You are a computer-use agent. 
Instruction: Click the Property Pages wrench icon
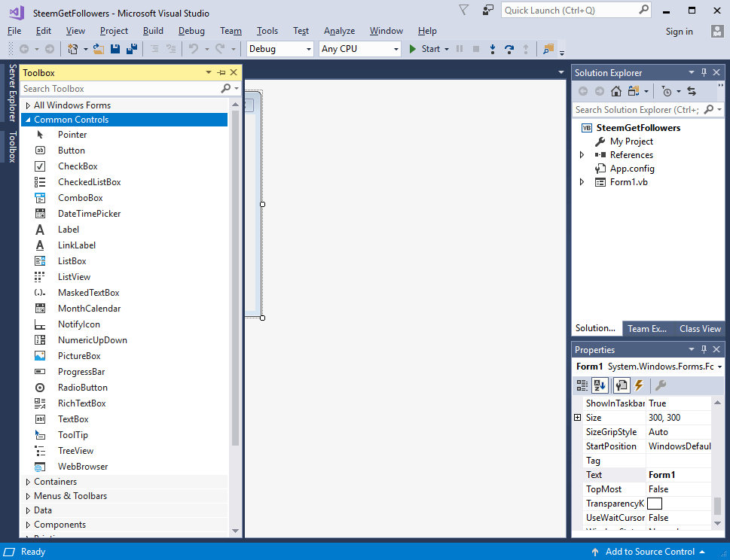[660, 385]
